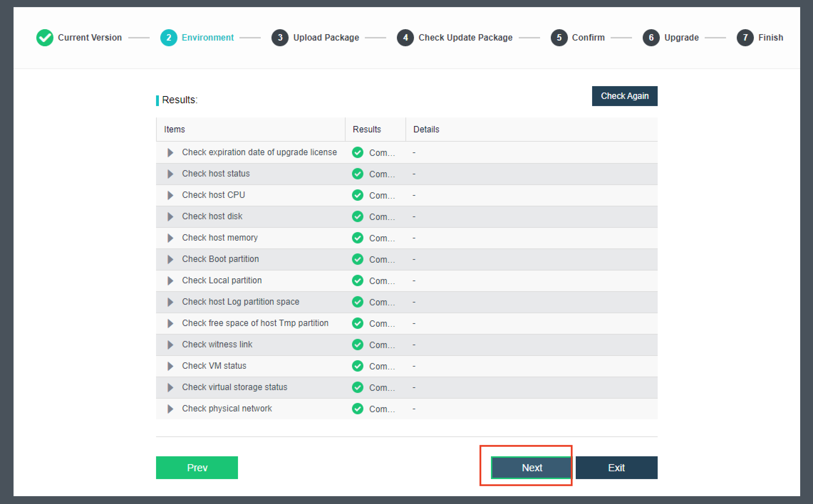Image resolution: width=813 pixels, height=504 pixels.
Task: Click the Results: section heading
Action: click(180, 100)
